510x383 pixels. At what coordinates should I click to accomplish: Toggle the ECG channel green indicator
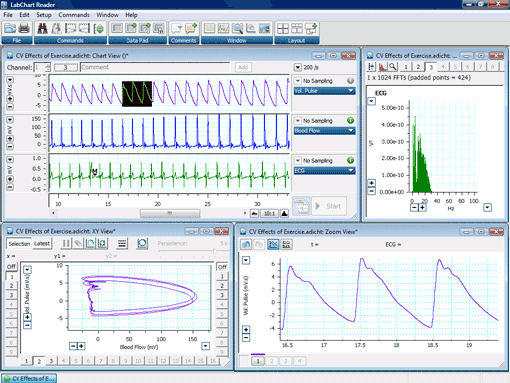[x=350, y=160]
